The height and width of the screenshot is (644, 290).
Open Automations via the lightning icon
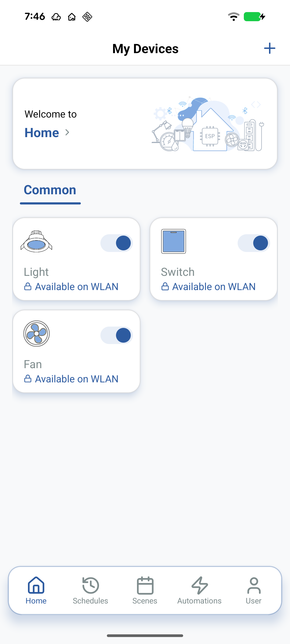click(200, 585)
